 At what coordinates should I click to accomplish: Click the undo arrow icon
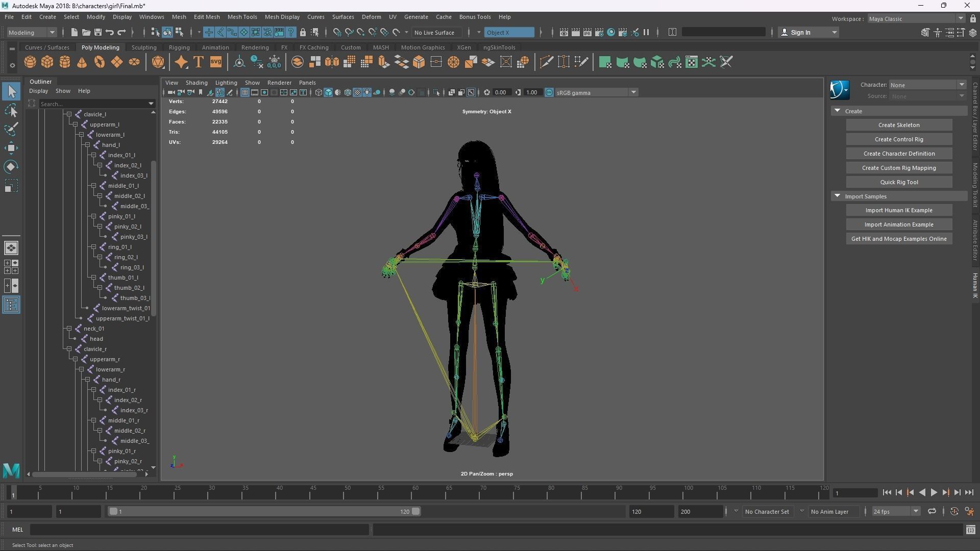pos(110,32)
